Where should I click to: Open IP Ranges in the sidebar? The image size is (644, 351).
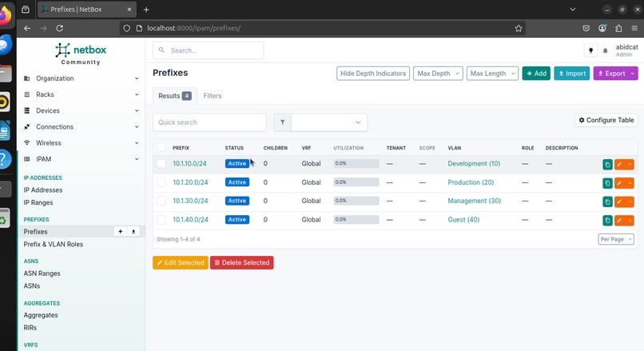(x=38, y=202)
